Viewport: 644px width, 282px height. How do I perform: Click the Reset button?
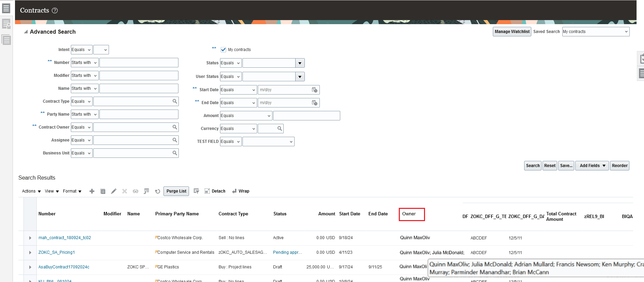click(x=550, y=166)
